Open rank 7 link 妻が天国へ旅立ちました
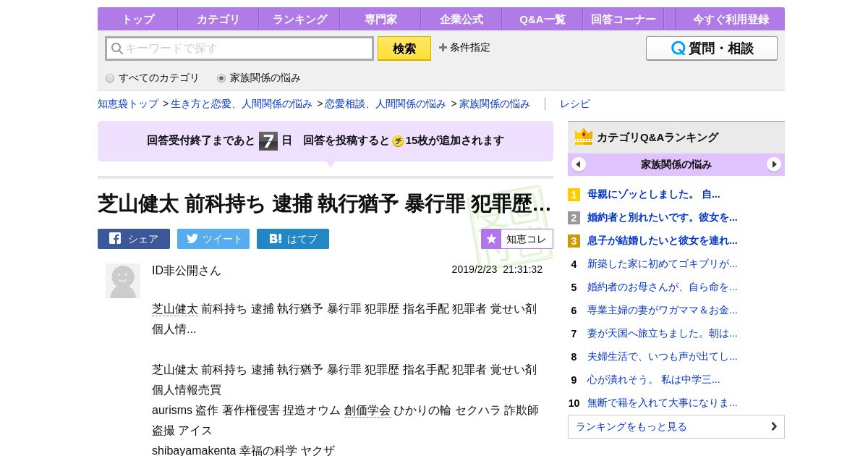 point(663,333)
